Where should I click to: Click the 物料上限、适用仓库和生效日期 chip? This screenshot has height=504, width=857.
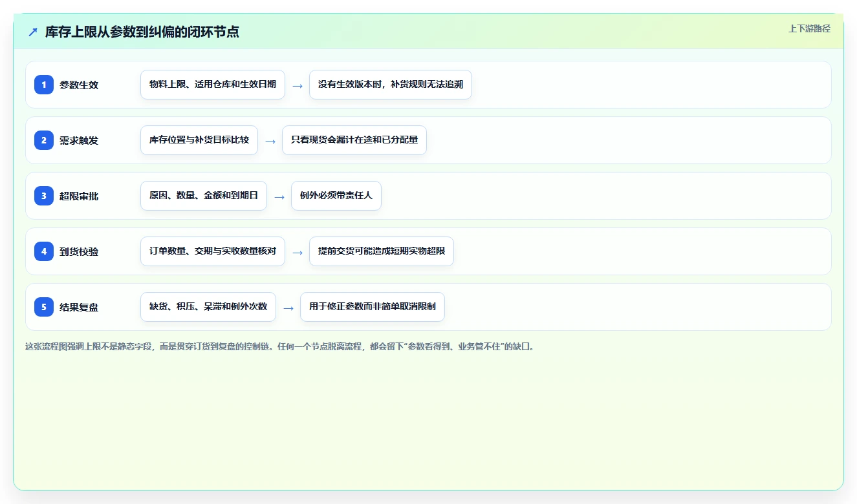point(213,85)
